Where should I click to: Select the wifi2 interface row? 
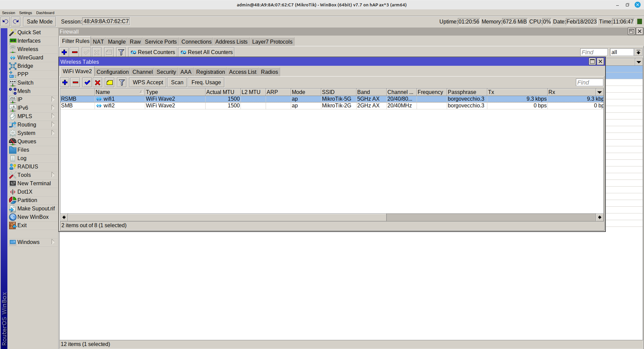point(332,105)
